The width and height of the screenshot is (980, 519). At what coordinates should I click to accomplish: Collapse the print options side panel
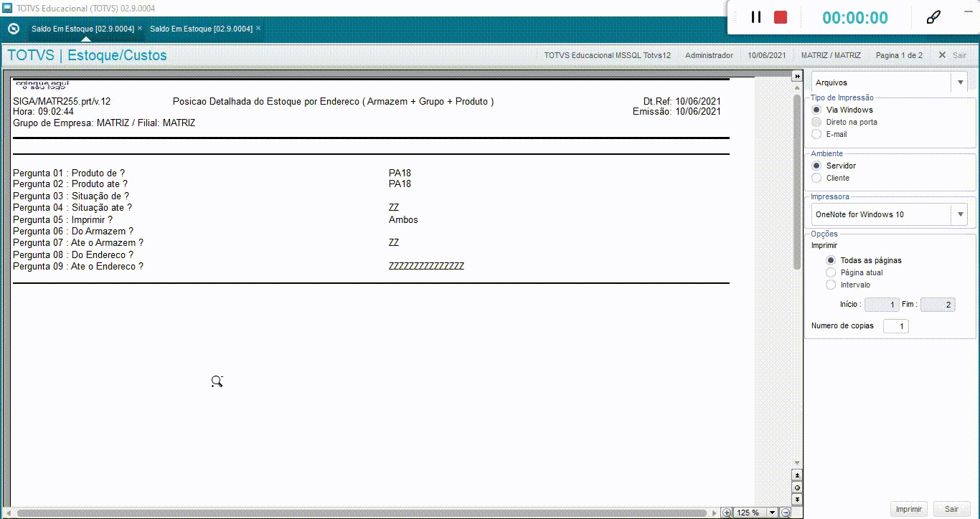pos(796,76)
